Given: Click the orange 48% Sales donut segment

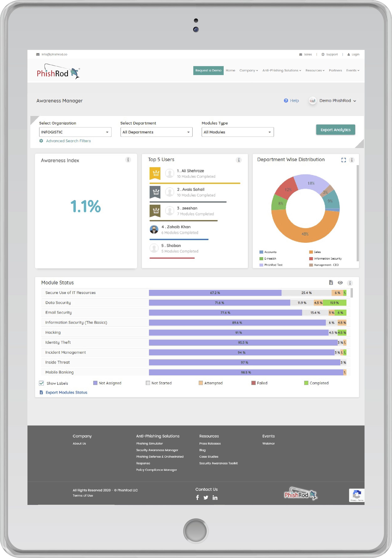Looking at the screenshot, I should pyautogui.click(x=305, y=234).
